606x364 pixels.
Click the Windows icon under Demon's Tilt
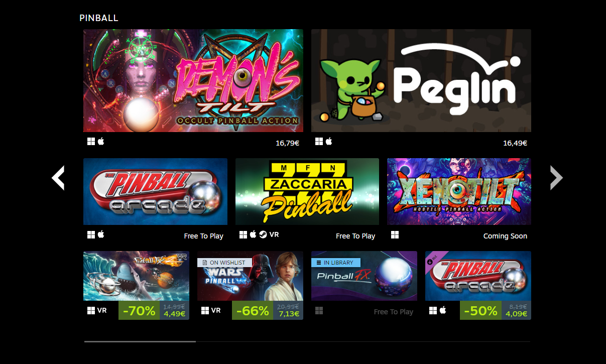(91, 142)
